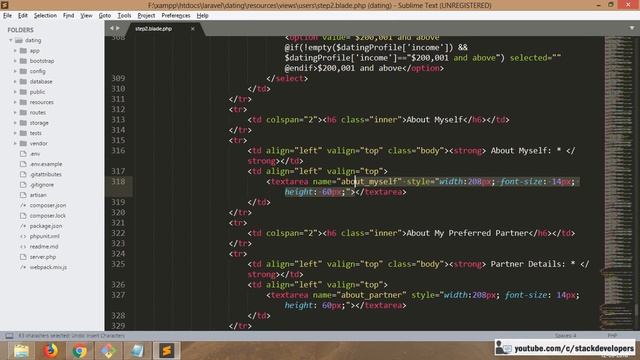The height and width of the screenshot is (360, 640).
Task: Click the public folder icon
Action: pos(23,92)
